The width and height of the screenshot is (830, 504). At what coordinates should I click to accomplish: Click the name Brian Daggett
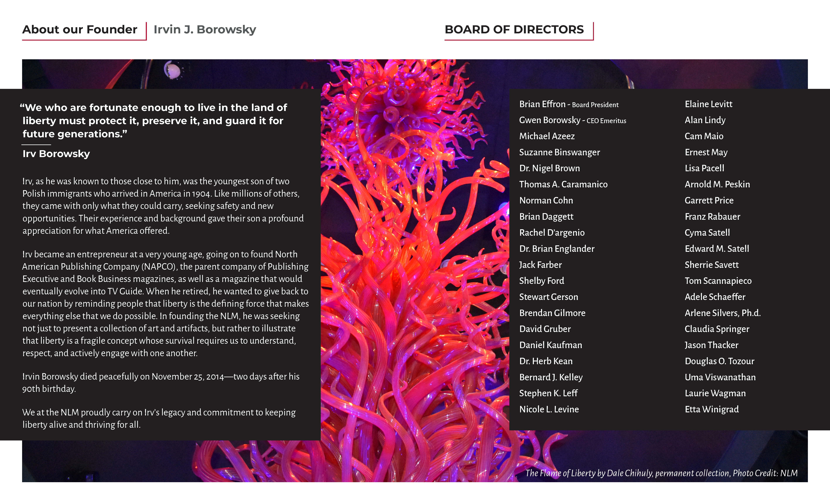tap(546, 217)
